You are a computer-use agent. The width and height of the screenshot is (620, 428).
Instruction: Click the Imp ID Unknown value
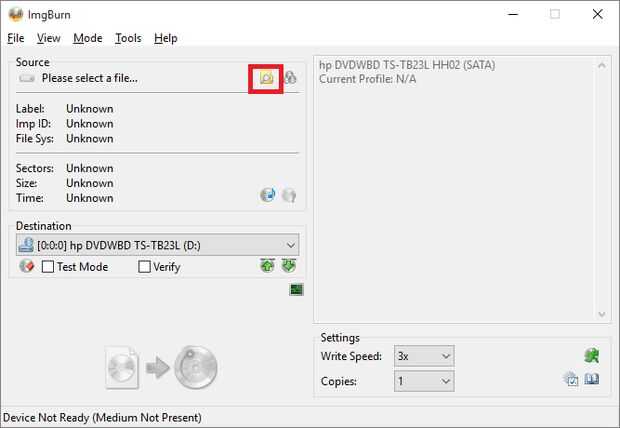(90, 124)
